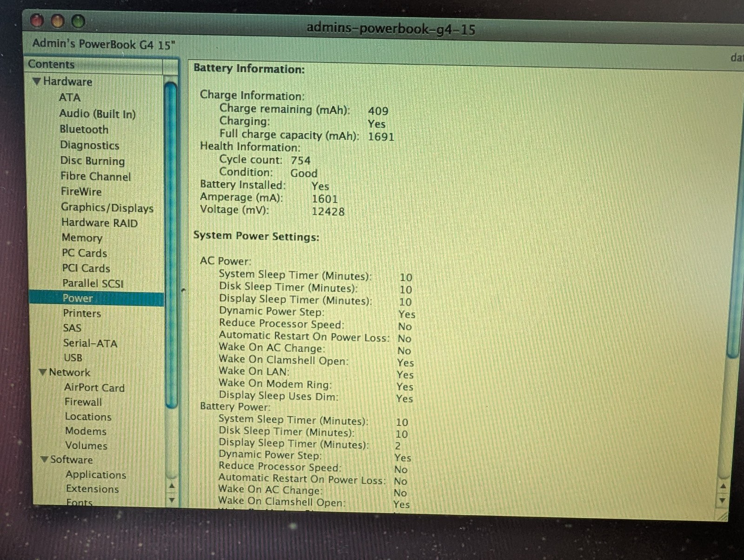The image size is (744, 560).
Task: Open Fibre Channel section
Action: [96, 176]
